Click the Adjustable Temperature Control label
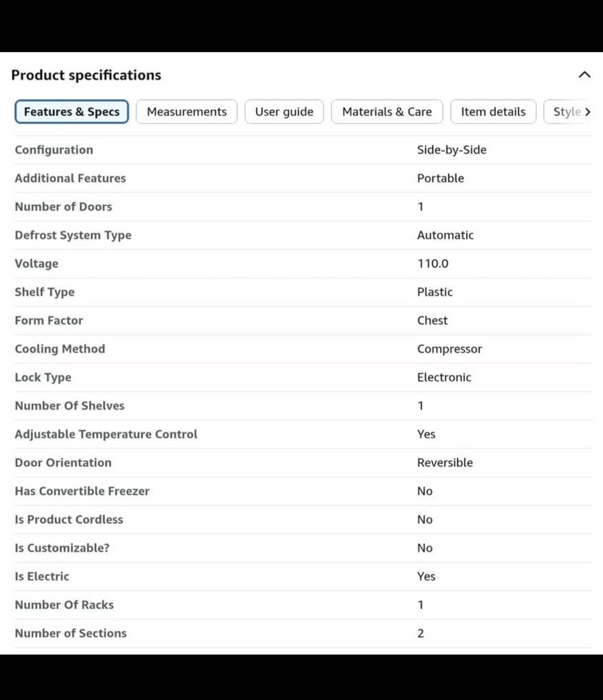Viewport: 603px width, 700px height. click(106, 434)
